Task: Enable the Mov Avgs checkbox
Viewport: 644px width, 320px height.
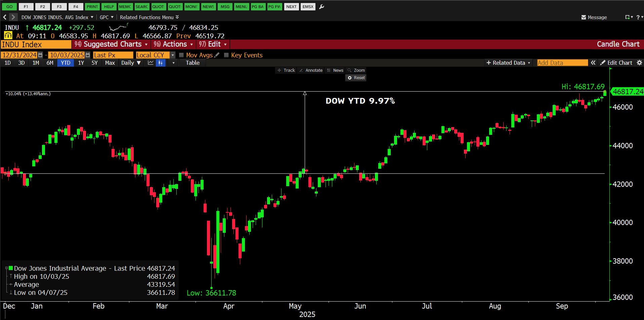Action: tap(181, 55)
